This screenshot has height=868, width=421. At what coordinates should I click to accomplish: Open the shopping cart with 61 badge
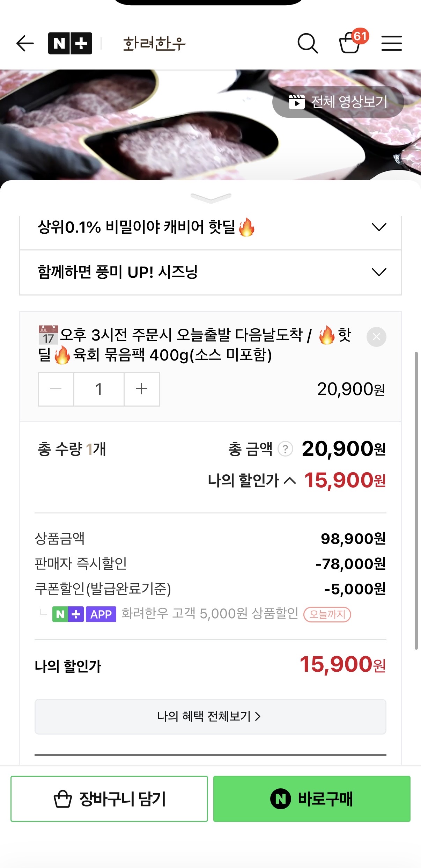click(x=350, y=43)
